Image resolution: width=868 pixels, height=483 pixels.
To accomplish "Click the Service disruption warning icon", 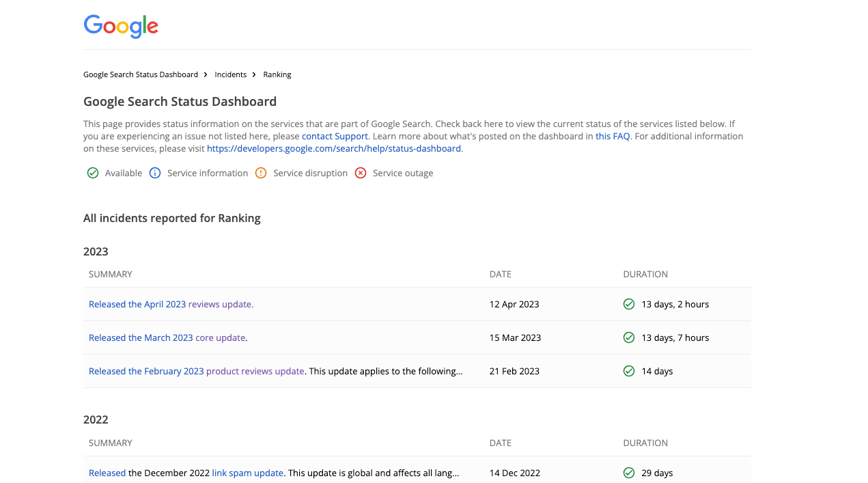I will [260, 173].
